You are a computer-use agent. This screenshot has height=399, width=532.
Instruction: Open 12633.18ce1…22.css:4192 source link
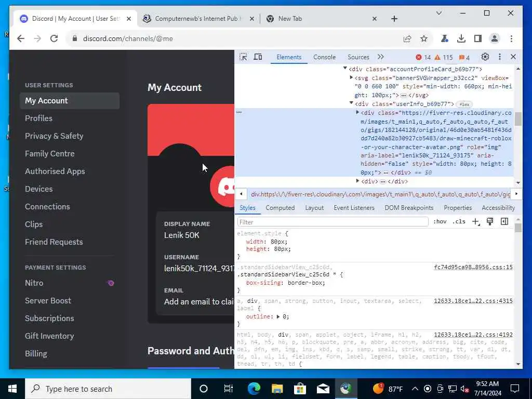[x=473, y=335]
